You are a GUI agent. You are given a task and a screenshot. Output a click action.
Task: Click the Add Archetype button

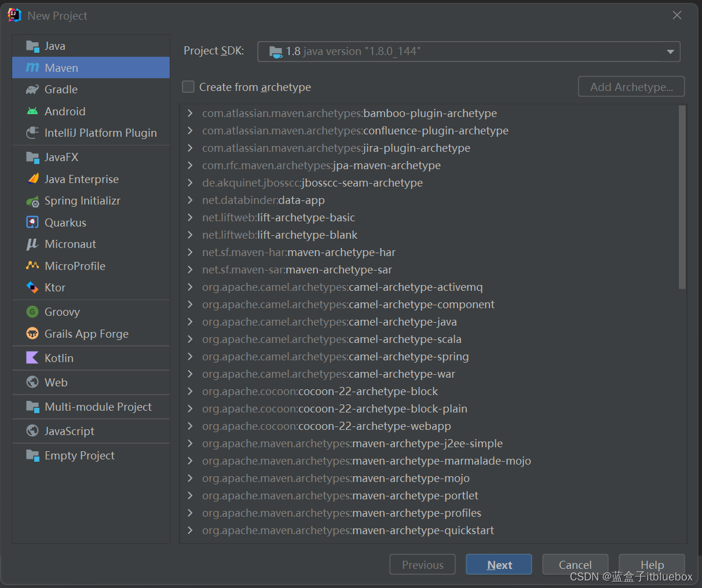(x=631, y=87)
